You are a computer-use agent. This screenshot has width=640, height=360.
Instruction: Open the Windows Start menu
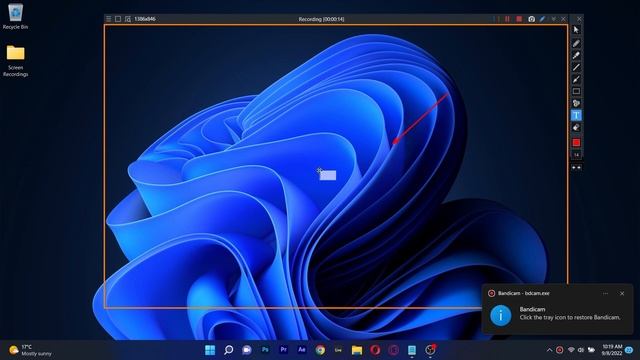coord(210,350)
